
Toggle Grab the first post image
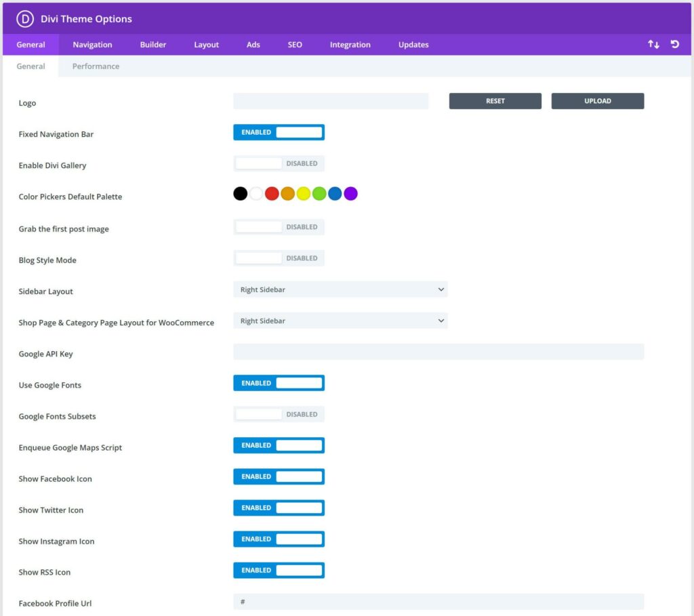[x=279, y=227]
